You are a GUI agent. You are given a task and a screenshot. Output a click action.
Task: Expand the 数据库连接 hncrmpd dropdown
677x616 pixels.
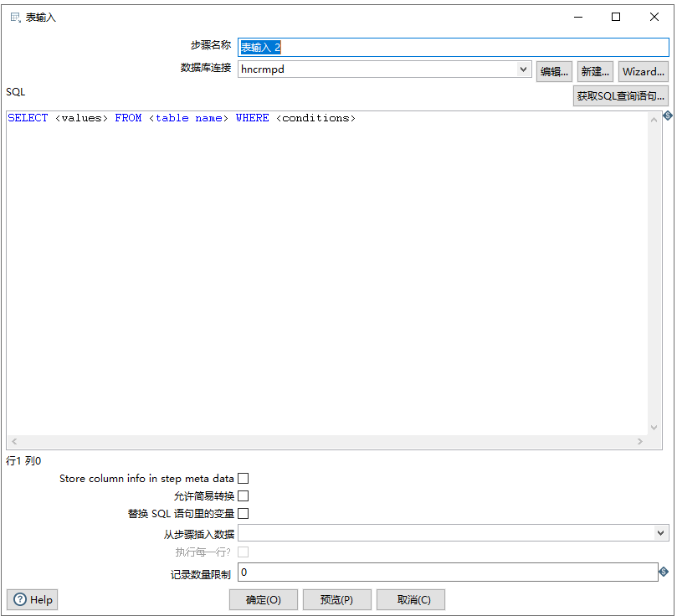pyautogui.click(x=523, y=69)
